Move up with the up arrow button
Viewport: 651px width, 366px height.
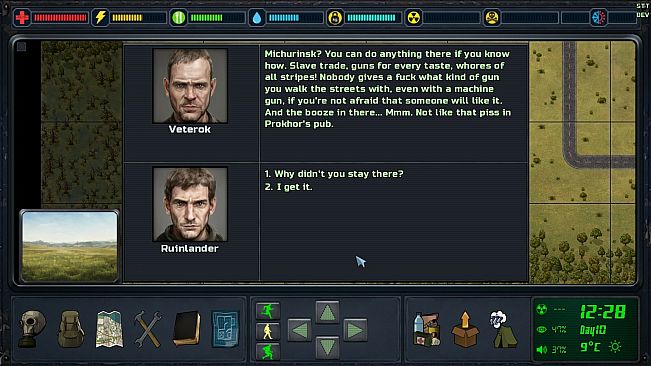click(327, 312)
